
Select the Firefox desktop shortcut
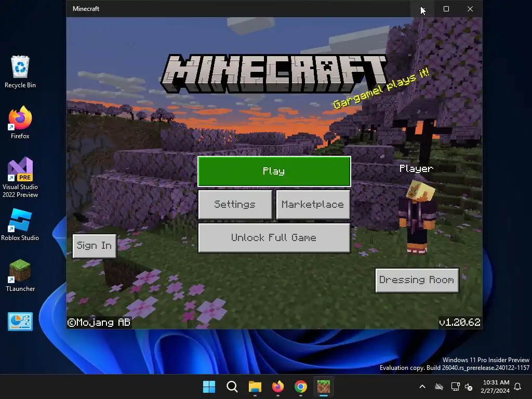coord(20,123)
